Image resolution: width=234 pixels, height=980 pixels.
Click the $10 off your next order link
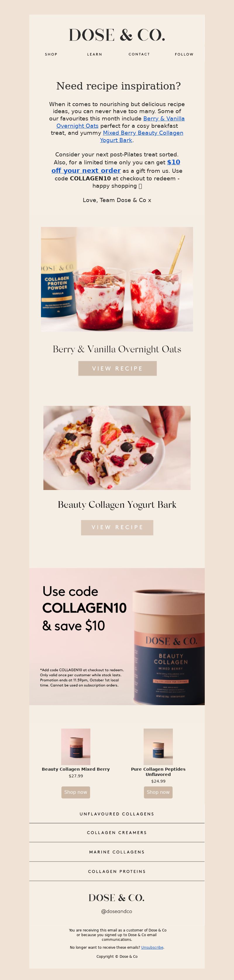click(116, 166)
